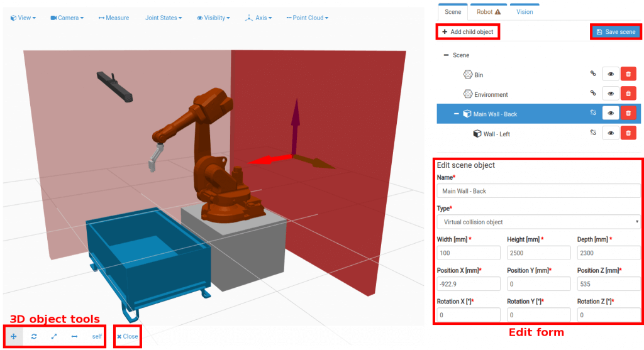Click Add child object button
Screen dimensions: 644x350
[468, 31]
